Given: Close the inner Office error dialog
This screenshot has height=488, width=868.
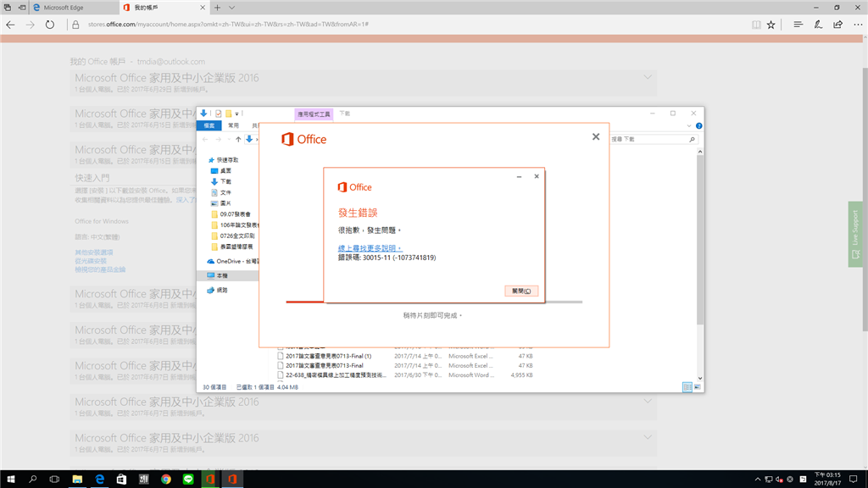Looking at the screenshot, I should [537, 176].
